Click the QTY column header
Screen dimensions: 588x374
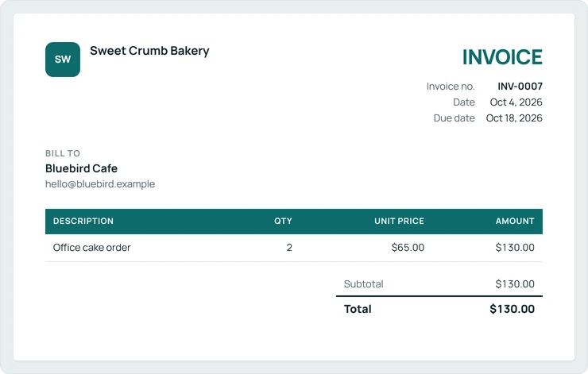point(283,221)
